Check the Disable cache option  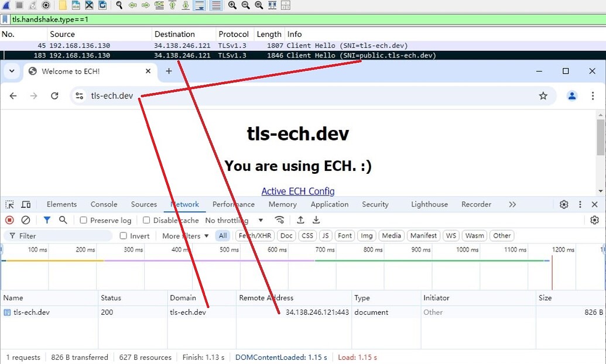pyautogui.click(x=147, y=220)
